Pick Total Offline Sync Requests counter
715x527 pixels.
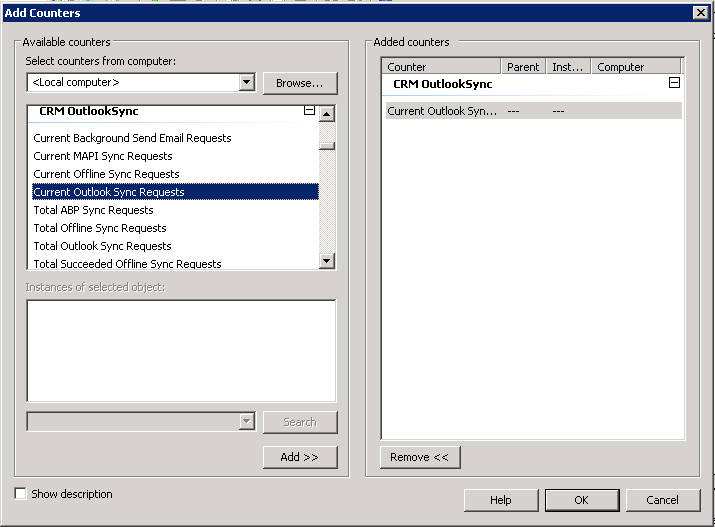[100, 228]
